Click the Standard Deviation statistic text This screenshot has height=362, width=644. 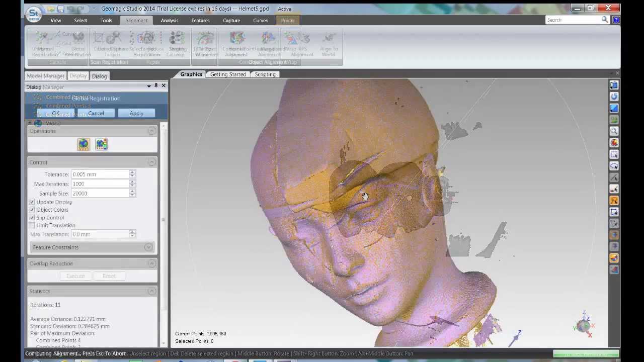70,326
